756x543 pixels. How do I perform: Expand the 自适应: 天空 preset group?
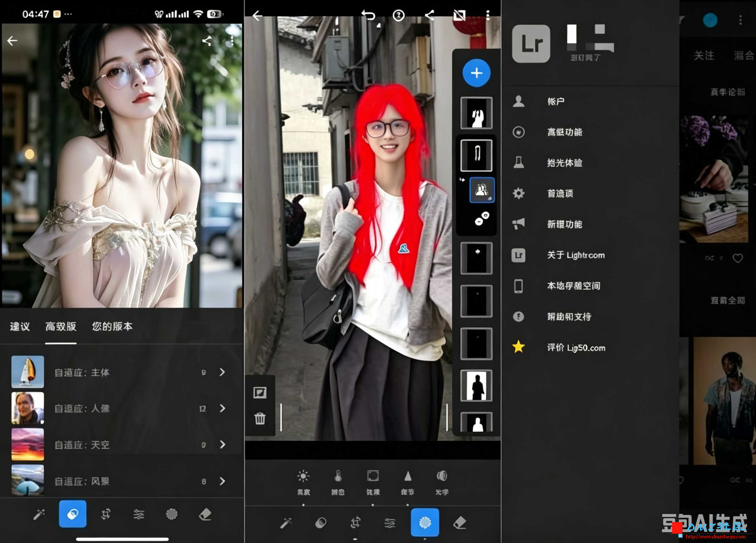coord(122,445)
